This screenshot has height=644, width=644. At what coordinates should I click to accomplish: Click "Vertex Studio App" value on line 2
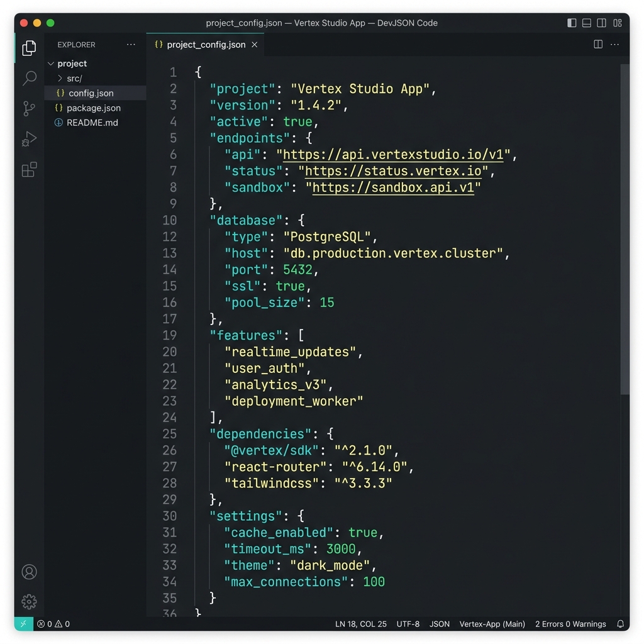point(360,89)
